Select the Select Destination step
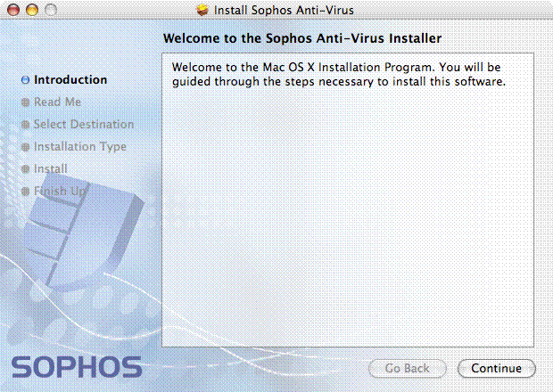Image resolution: width=553 pixels, height=392 pixels. (x=84, y=125)
